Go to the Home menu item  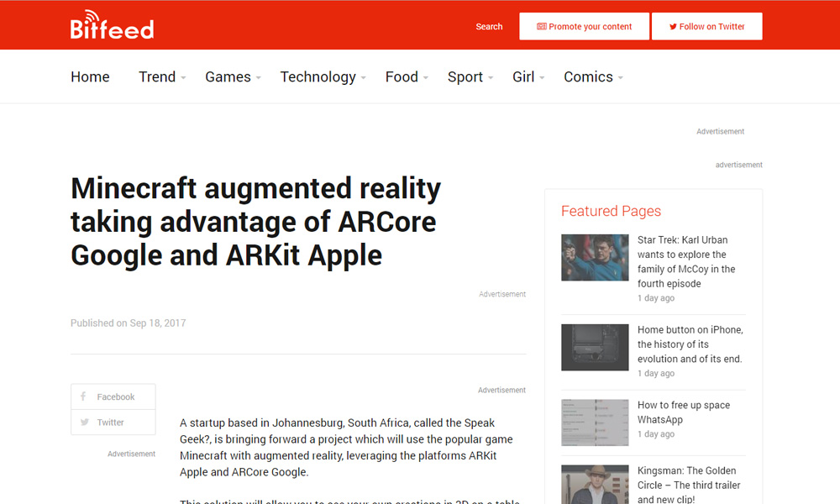click(x=90, y=77)
